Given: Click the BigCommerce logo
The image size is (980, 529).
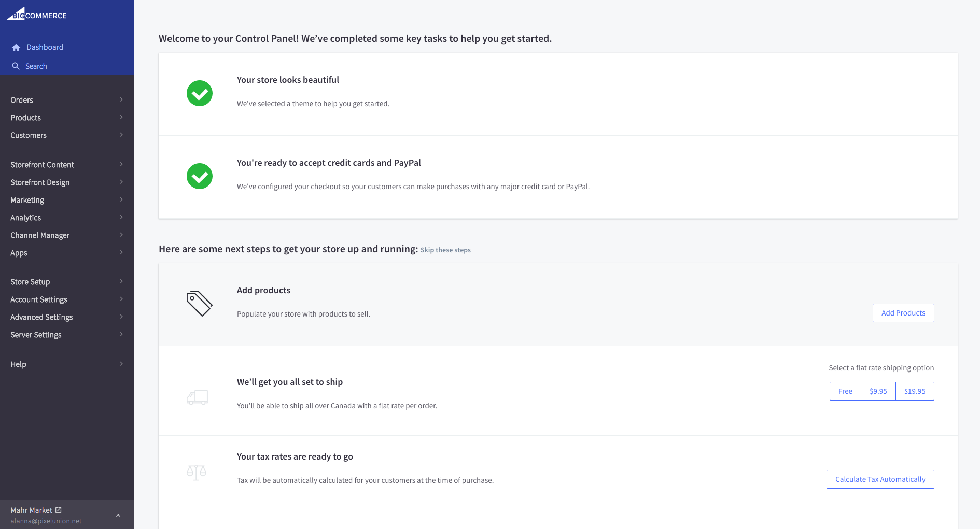Looking at the screenshot, I should tap(37, 15).
